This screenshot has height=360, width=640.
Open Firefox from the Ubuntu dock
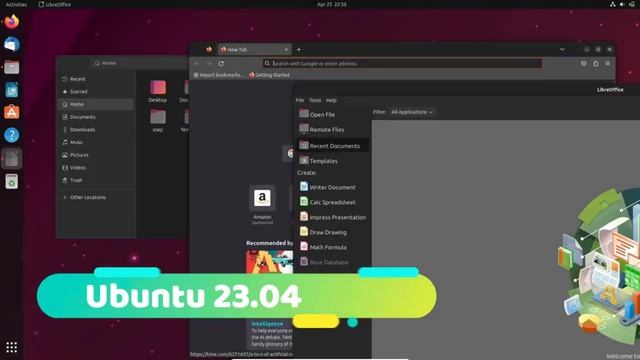click(x=11, y=21)
